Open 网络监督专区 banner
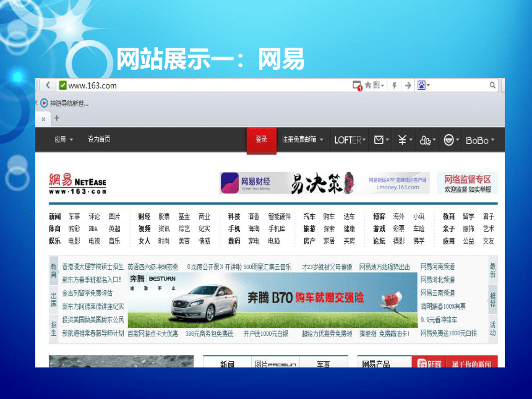 467,183
